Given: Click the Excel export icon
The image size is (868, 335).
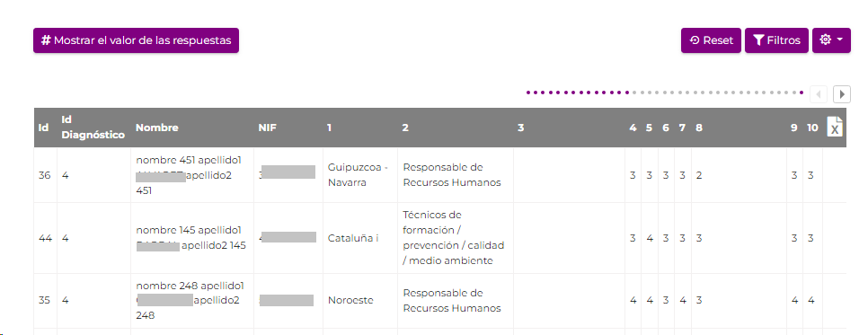Looking at the screenshot, I should point(835,127).
